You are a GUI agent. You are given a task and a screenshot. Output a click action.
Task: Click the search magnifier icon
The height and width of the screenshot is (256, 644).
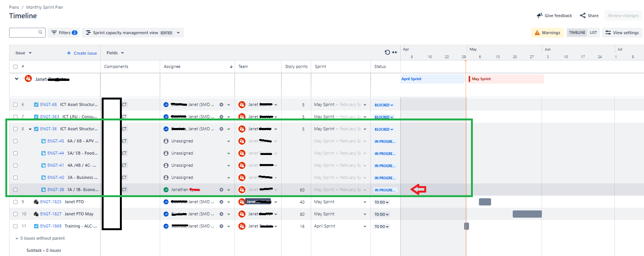[40, 32]
